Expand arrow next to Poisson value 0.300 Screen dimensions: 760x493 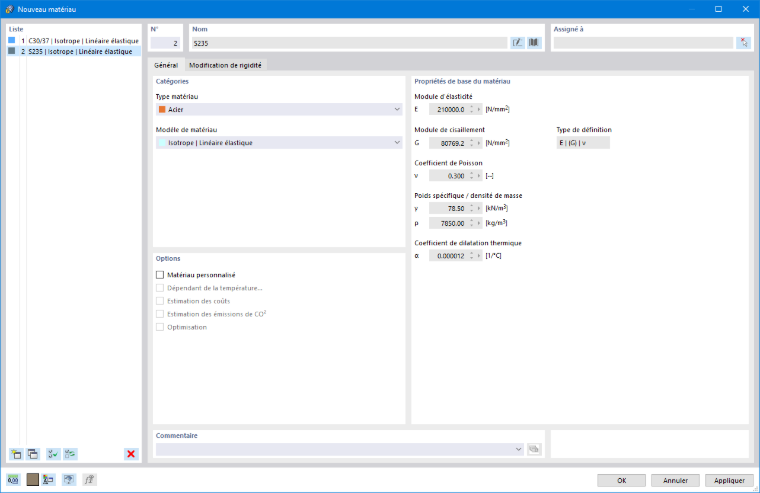pos(479,176)
